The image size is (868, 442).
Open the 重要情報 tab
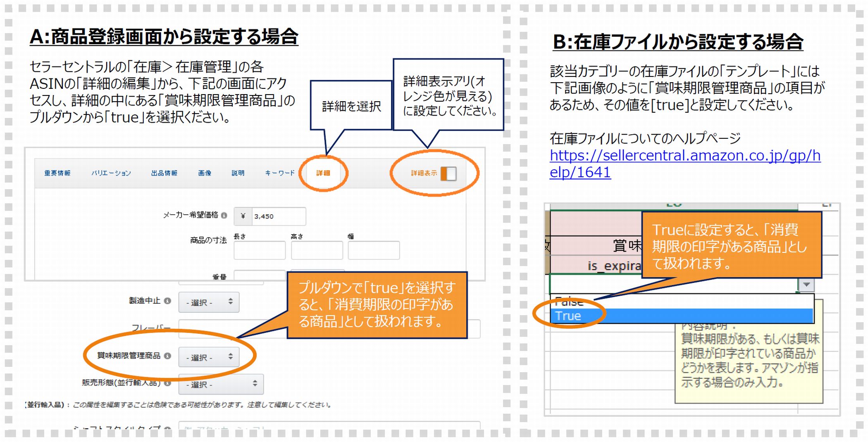[x=57, y=173]
